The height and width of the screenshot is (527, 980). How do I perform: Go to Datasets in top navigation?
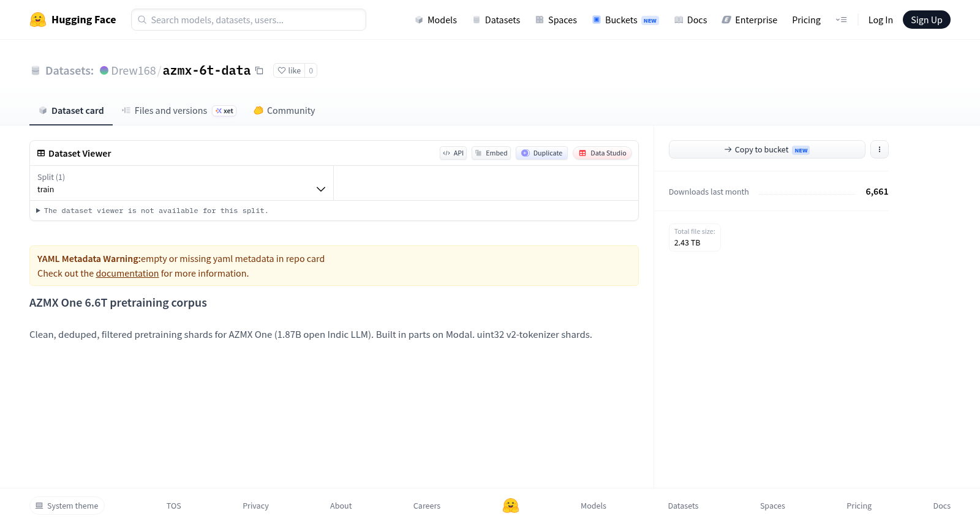tap(496, 20)
